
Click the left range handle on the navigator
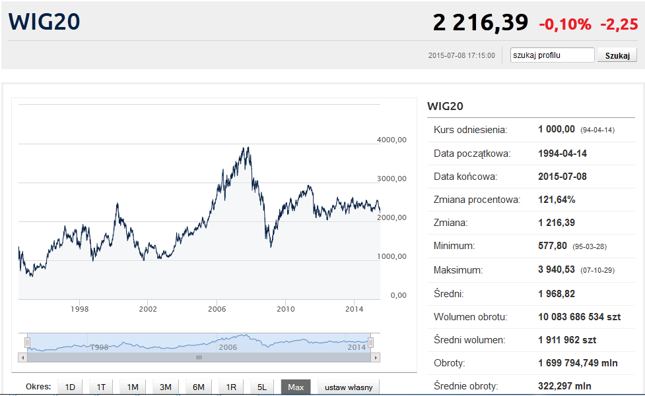pos(27,342)
